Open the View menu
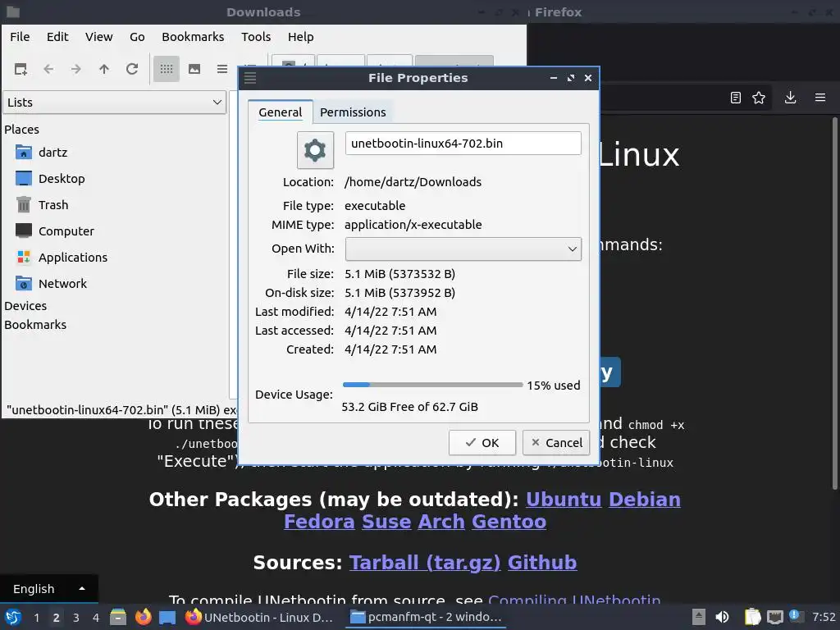The width and height of the screenshot is (840, 630). [99, 37]
